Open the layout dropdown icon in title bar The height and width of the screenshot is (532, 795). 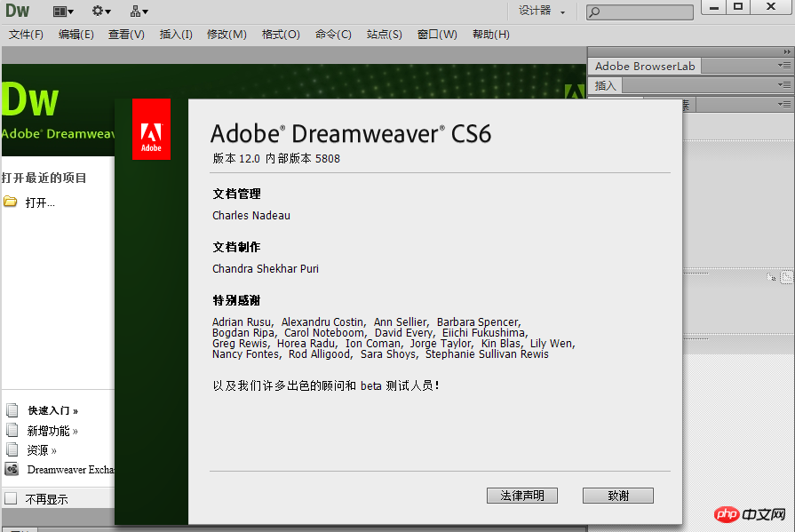click(63, 12)
